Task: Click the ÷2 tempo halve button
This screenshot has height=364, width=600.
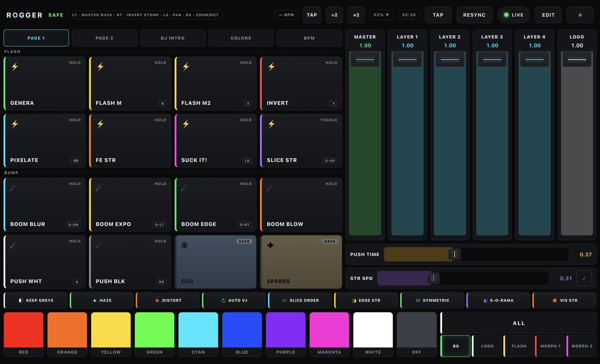Action: (x=334, y=15)
